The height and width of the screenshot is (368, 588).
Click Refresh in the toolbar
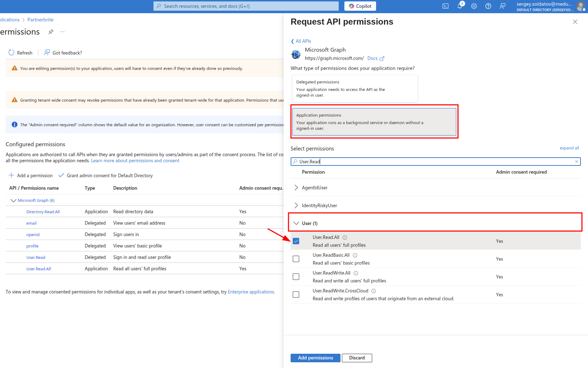point(20,53)
